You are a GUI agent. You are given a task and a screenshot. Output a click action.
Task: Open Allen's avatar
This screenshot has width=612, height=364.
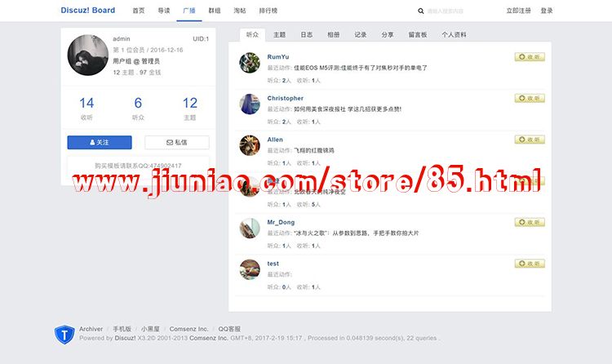tap(250, 145)
